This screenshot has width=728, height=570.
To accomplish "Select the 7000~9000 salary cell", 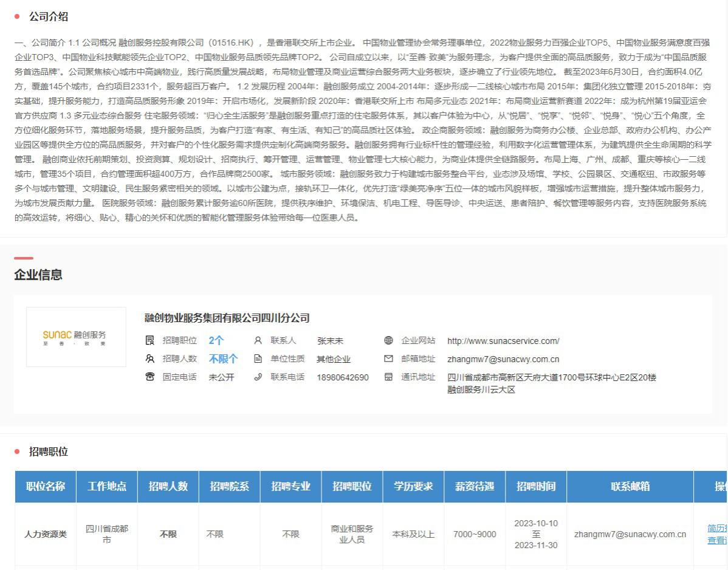I will point(475,534).
